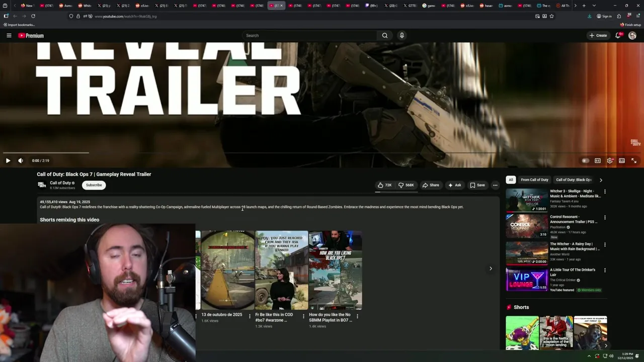The width and height of the screenshot is (644, 362).
Task: Click the search magnifier button
Action: click(385, 35)
